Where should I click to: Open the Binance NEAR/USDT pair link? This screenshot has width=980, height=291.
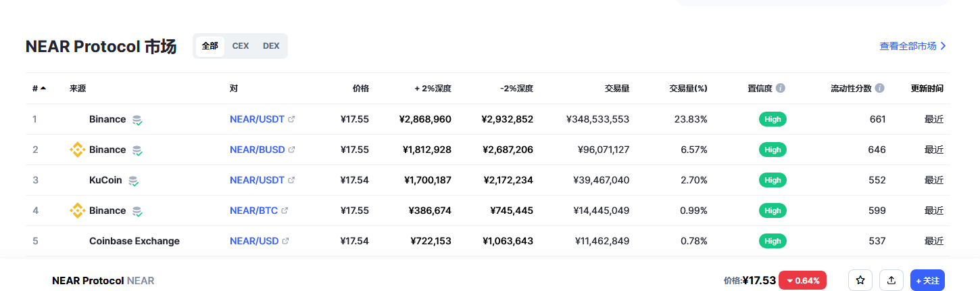coord(257,119)
